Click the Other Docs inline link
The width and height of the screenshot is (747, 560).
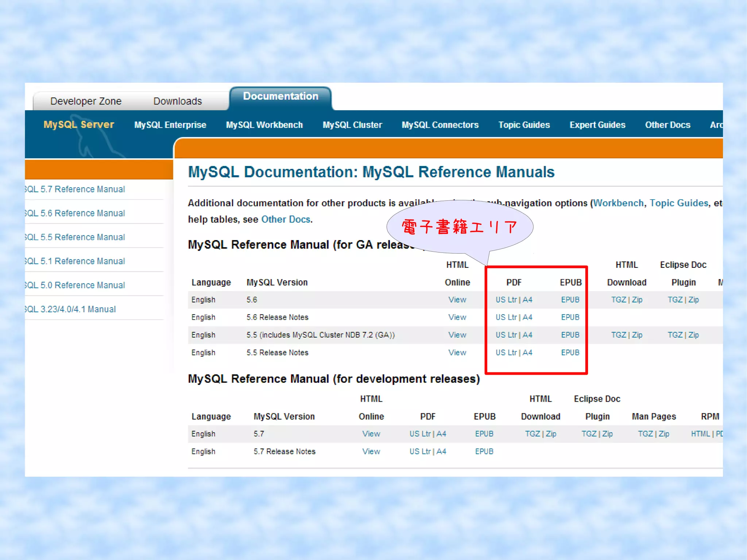[286, 219]
